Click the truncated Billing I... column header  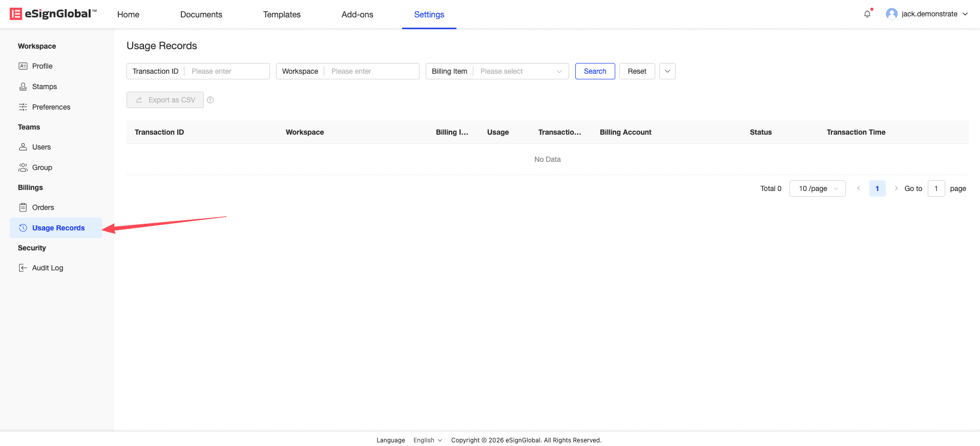(452, 132)
